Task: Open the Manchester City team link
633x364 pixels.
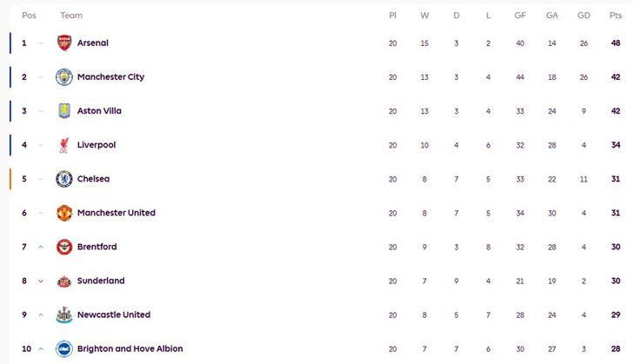Action: pos(110,77)
